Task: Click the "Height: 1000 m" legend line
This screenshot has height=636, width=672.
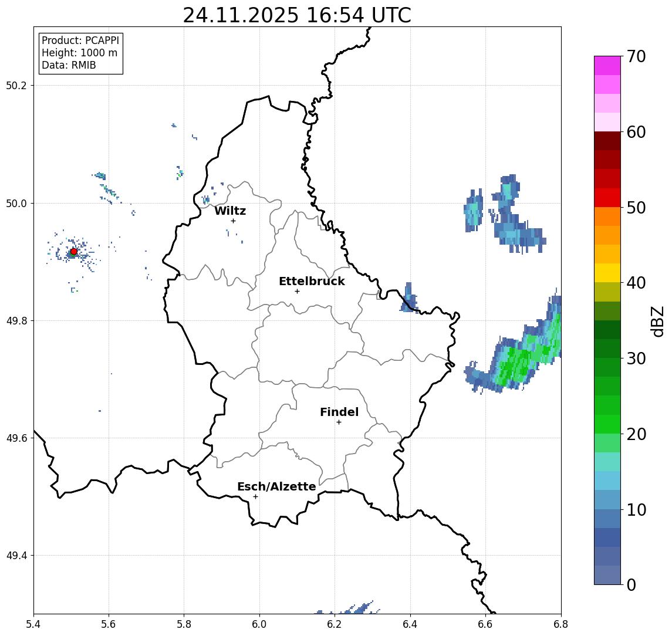Action: [x=79, y=53]
